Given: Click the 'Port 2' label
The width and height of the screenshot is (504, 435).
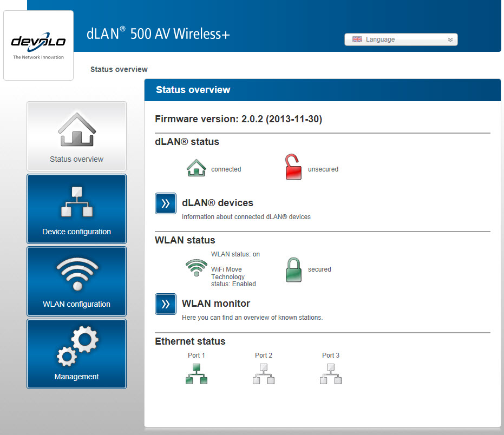Looking at the screenshot, I should pyautogui.click(x=264, y=355).
